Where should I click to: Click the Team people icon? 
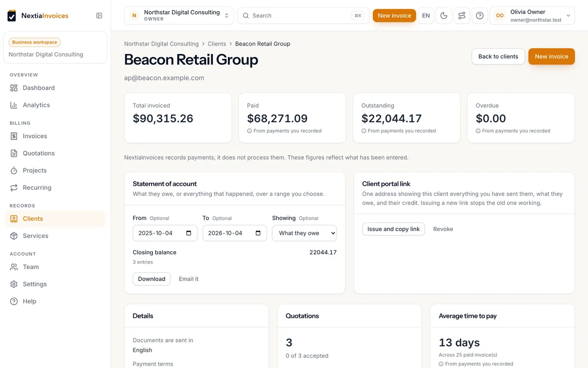[x=14, y=267]
